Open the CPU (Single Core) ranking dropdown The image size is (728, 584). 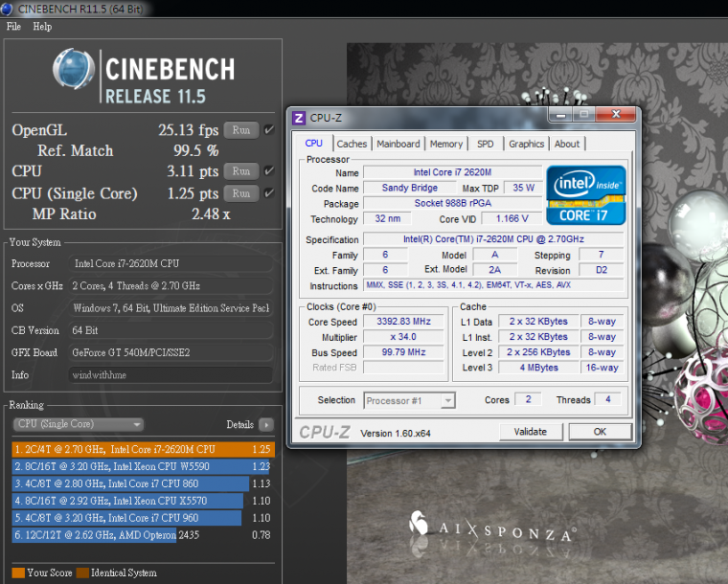tap(78, 424)
